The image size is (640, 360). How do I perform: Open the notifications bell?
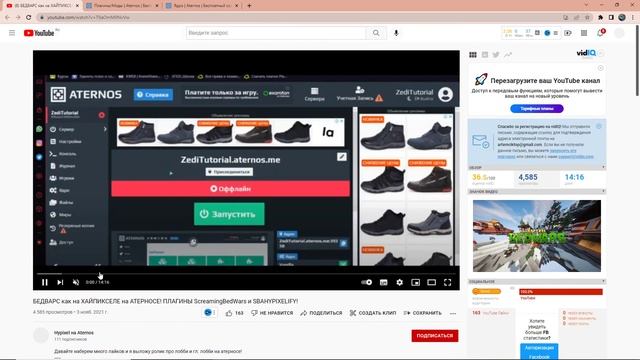[x=600, y=33]
